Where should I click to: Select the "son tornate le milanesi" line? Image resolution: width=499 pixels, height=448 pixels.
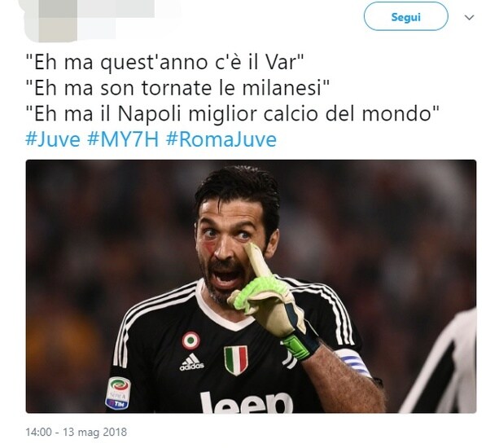(177, 87)
